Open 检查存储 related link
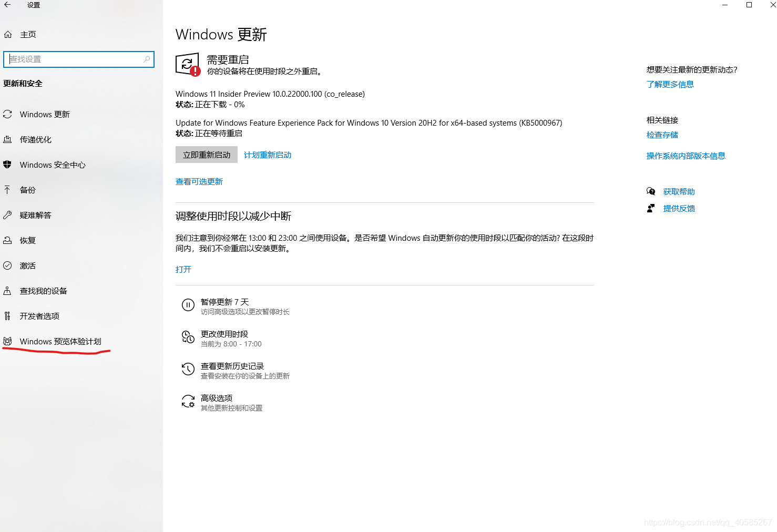 [x=662, y=135]
